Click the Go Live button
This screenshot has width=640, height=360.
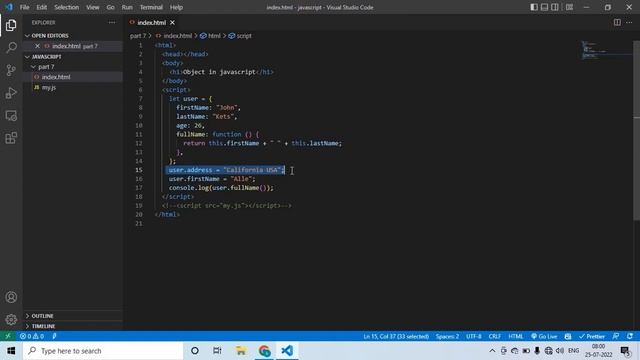pyautogui.click(x=544, y=336)
